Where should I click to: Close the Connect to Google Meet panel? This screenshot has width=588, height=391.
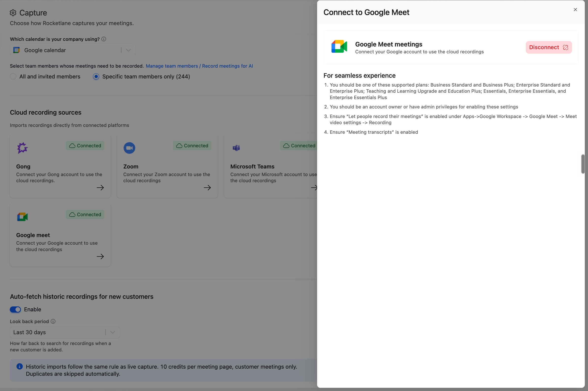(x=575, y=10)
